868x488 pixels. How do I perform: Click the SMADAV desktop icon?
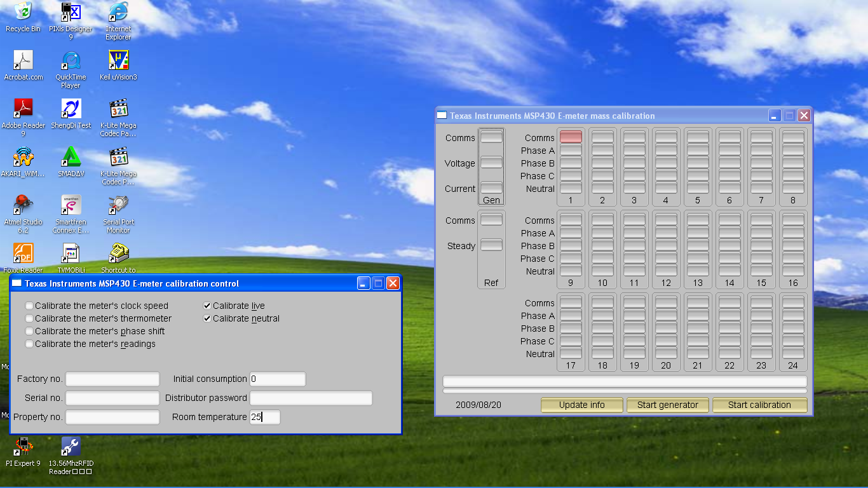(x=71, y=162)
